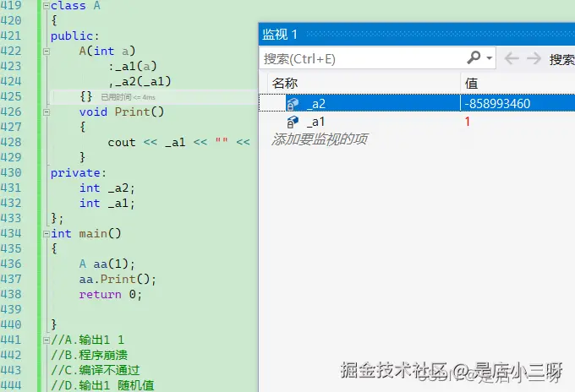This screenshot has height=392, width=575.
Task: Click the aa.Print(); code line
Action: [118, 279]
